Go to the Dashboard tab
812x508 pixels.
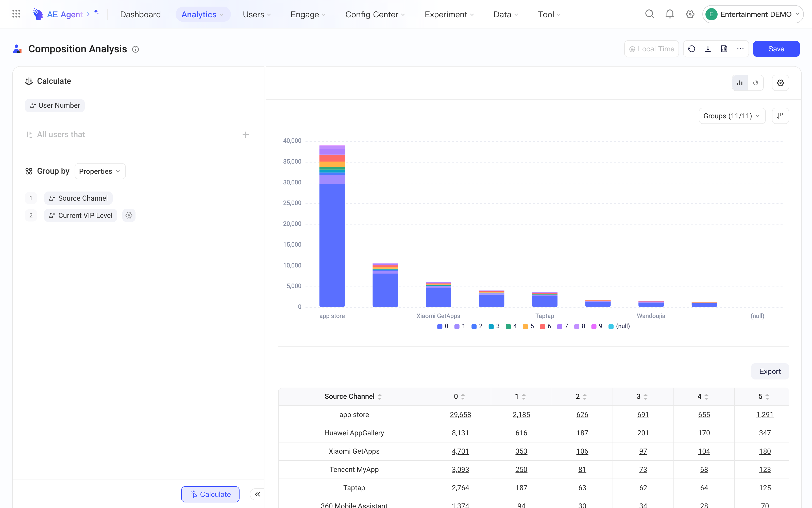(x=140, y=14)
